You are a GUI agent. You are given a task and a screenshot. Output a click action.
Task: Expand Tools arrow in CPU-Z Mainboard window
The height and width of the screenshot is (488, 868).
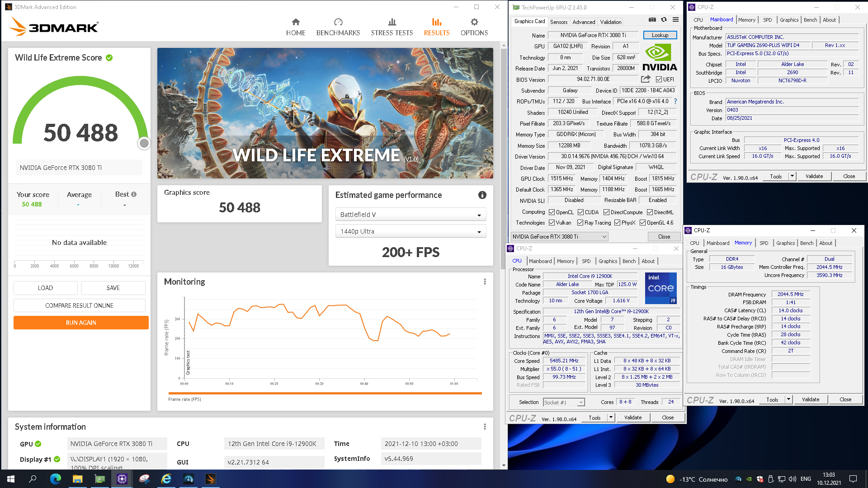click(x=792, y=176)
